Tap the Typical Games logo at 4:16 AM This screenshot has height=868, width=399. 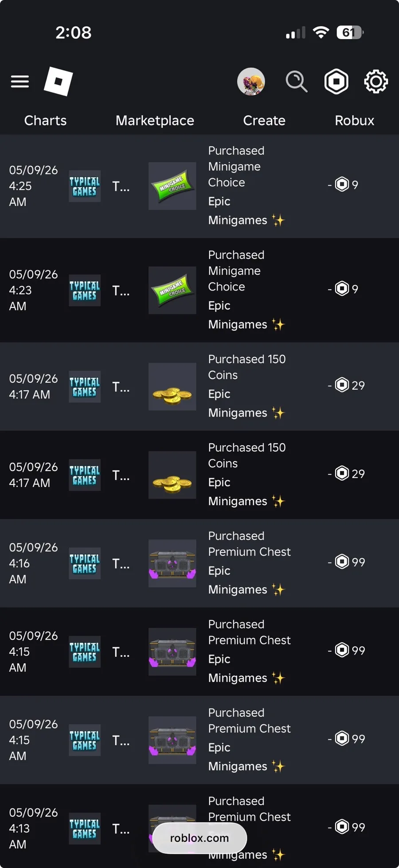[85, 563]
